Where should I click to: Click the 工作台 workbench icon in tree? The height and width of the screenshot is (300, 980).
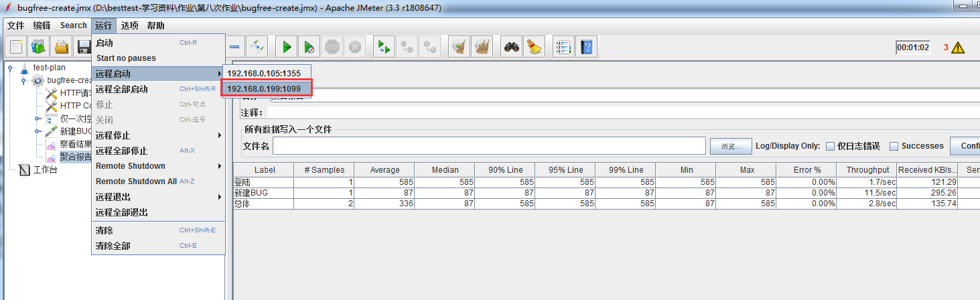click(x=25, y=169)
